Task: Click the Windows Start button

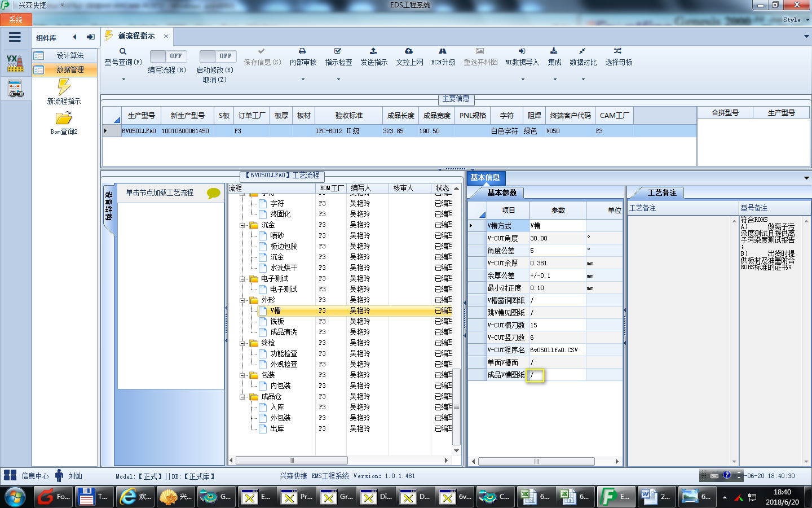Action: pos(15,497)
